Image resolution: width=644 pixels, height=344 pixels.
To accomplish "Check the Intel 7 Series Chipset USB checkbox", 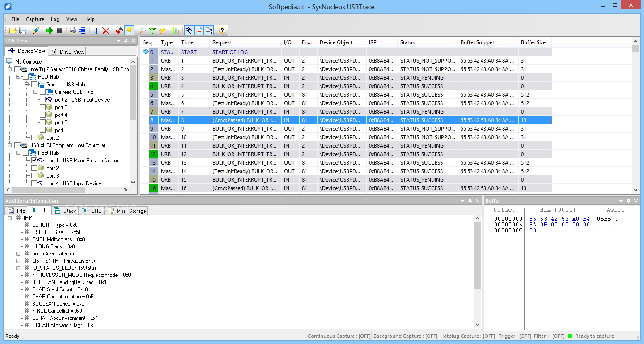I will (x=17, y=69).
